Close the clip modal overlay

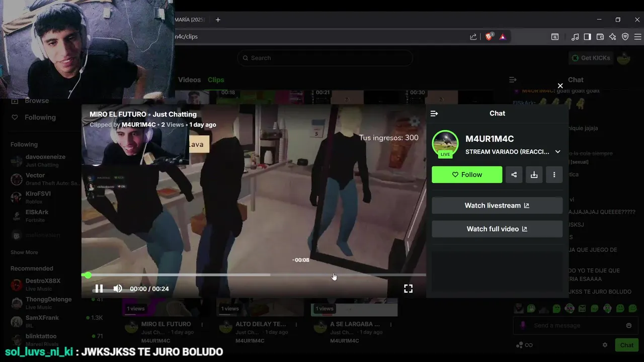pos(560,86)
